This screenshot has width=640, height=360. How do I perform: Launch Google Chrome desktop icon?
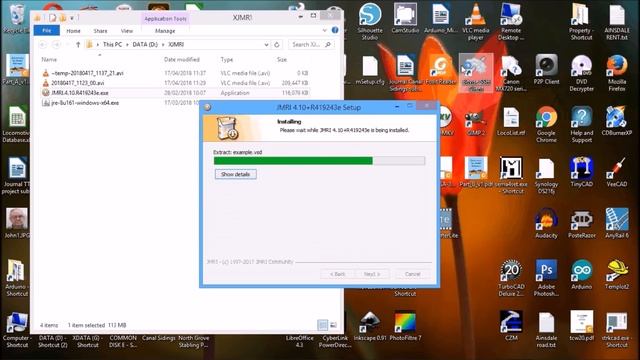click(x=546, y=124)
